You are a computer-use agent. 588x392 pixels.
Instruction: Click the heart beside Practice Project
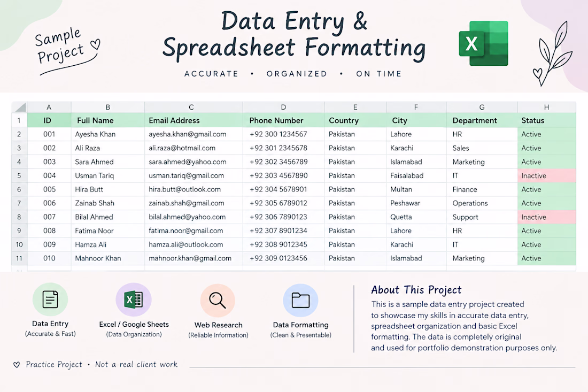(17, 365)
